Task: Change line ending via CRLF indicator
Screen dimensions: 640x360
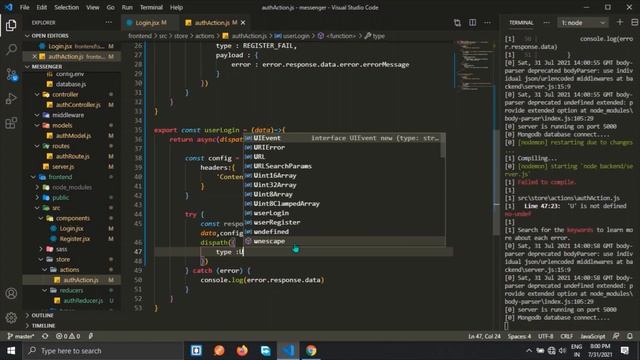Action: tap(567, 336)
